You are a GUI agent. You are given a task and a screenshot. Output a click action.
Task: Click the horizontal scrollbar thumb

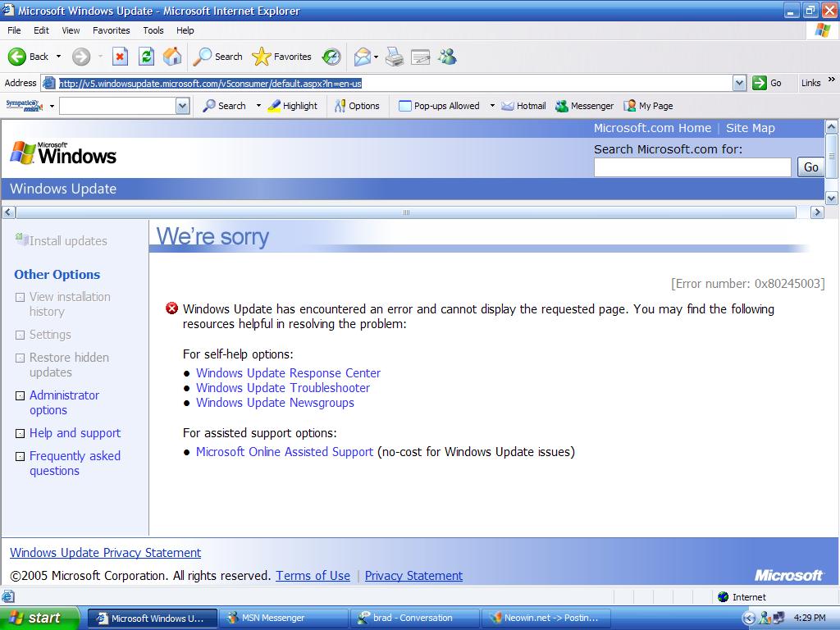click(406, 212)
